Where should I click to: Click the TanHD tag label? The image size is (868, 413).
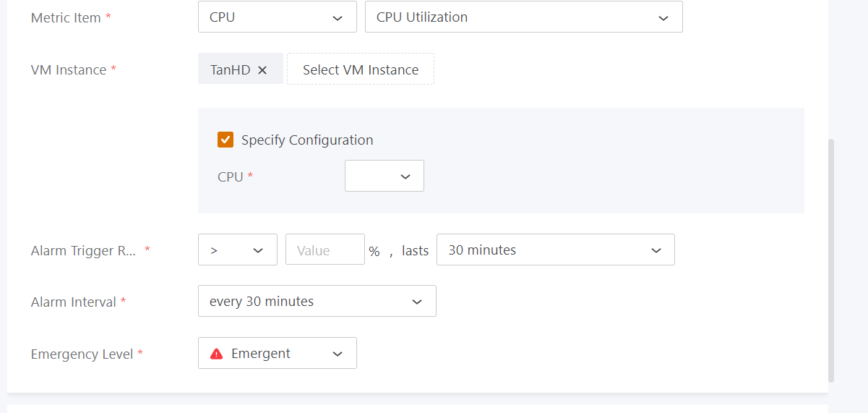pos(230,69)
